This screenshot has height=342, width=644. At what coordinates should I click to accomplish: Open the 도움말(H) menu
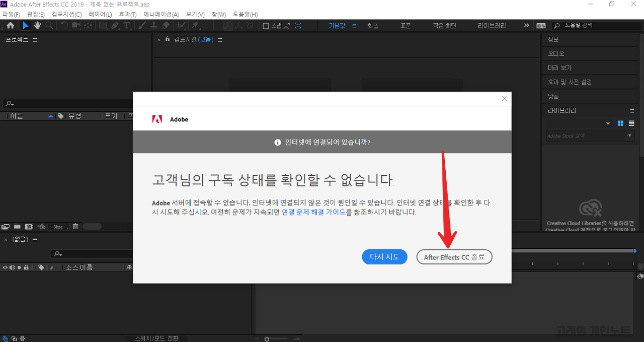pyautogui.click(x=246, y=14)
